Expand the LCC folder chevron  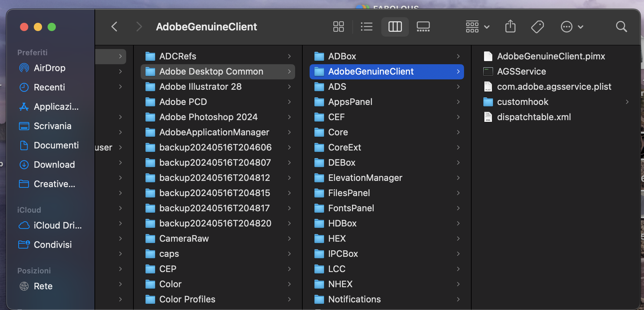tap(458, 269)
